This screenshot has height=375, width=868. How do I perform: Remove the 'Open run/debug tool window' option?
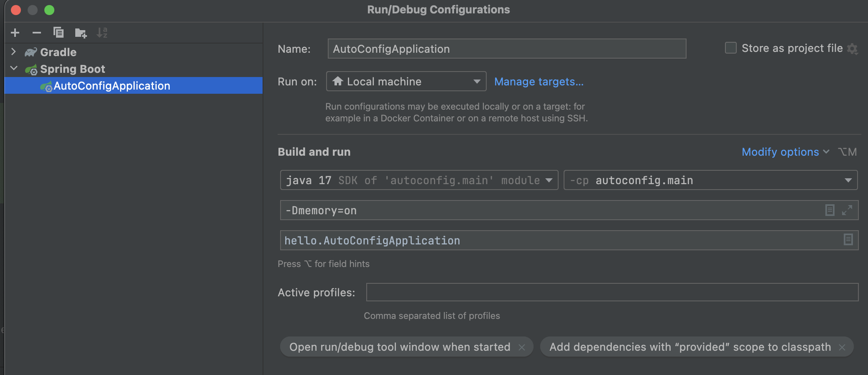522,347
